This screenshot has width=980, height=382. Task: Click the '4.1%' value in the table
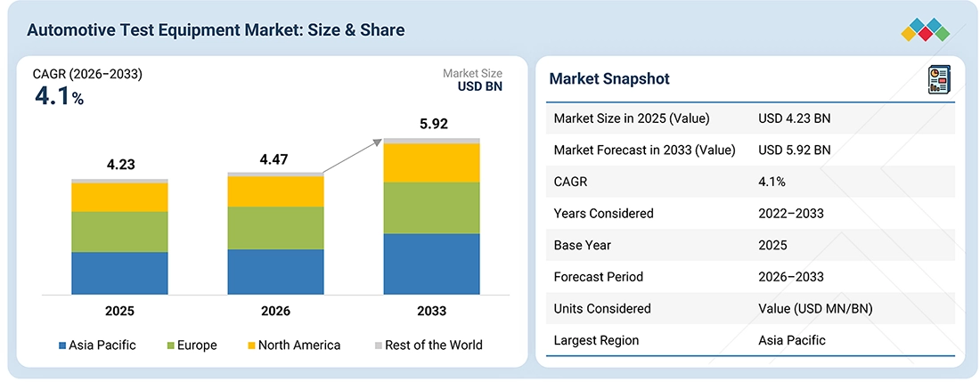coord(772,182)
